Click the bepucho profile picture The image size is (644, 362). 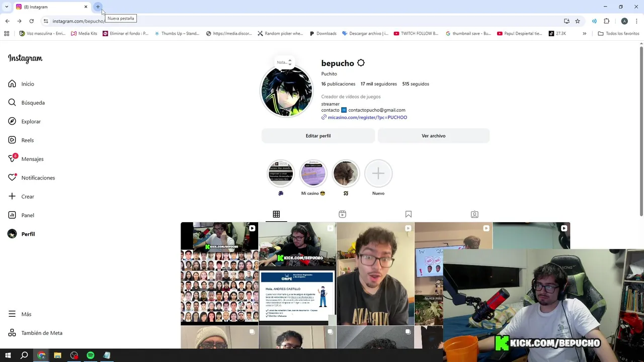coord(286,92)
